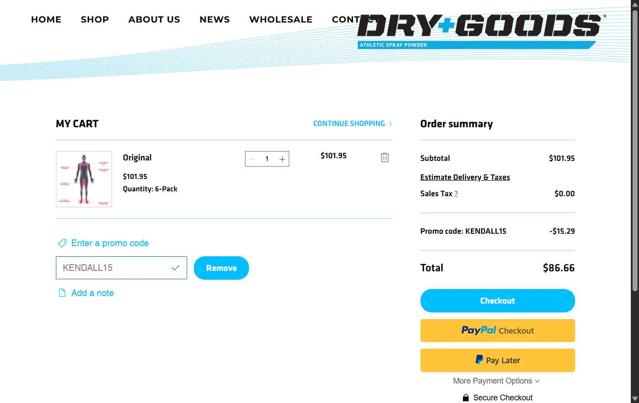Open the Shop menu item
The height and width of the screenshot is (403, 639).
tap(95, 20)
